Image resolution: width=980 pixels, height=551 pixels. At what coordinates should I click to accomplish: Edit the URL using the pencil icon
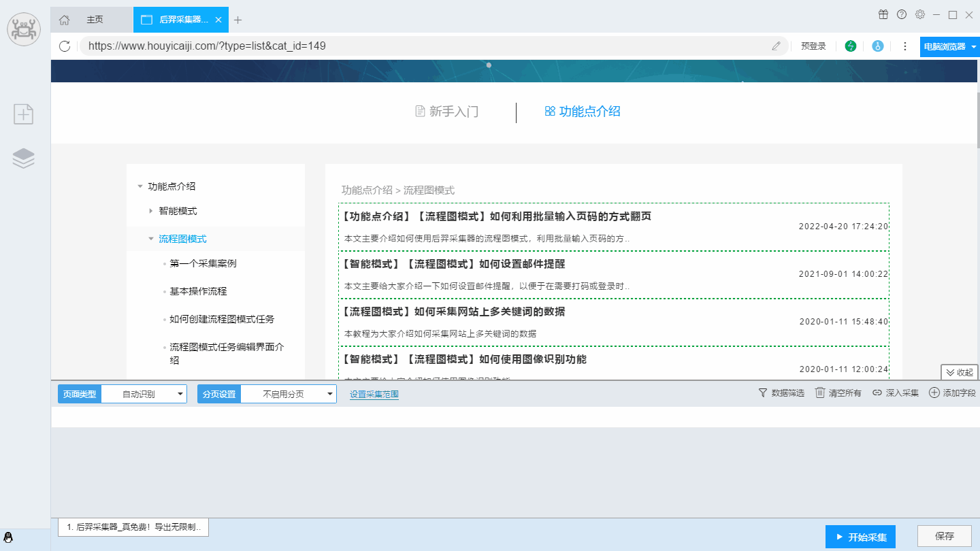[x=777, y=46]
